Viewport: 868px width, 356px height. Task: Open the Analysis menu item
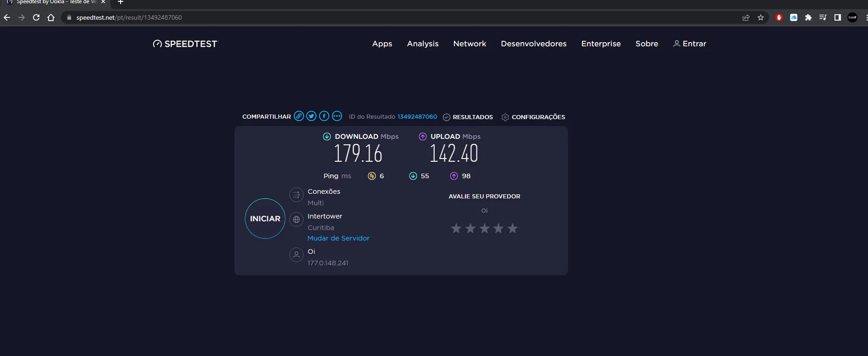coord(423,44)
